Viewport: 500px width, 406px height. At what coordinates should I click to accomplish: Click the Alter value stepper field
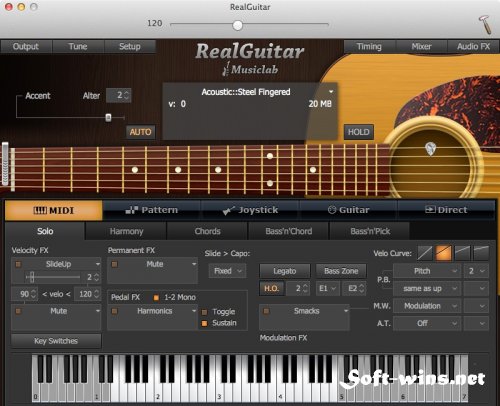[x=118, y=95]
